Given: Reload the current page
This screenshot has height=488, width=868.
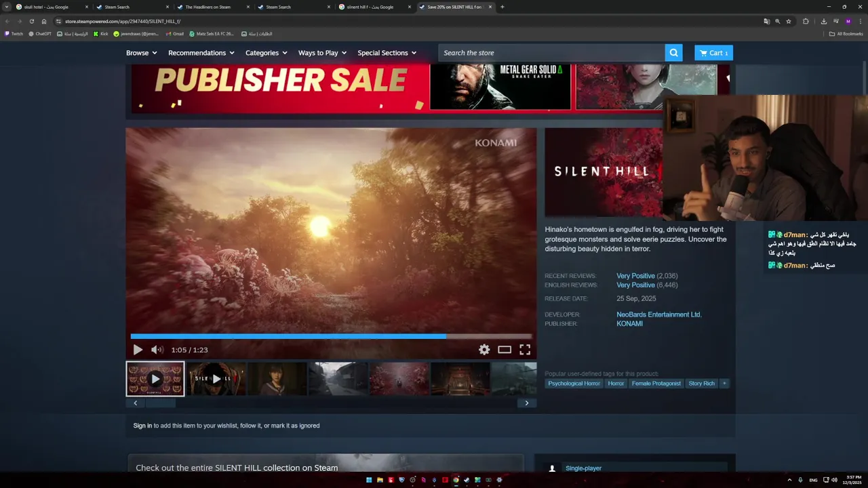Looking at the screenshot, I should (32, 21).
